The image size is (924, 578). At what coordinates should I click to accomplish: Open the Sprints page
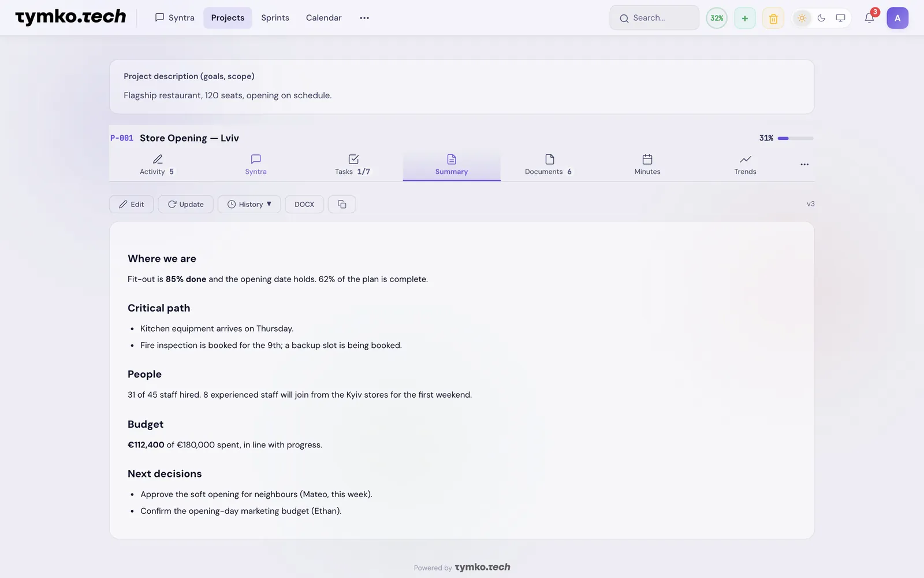coord(275,18)
